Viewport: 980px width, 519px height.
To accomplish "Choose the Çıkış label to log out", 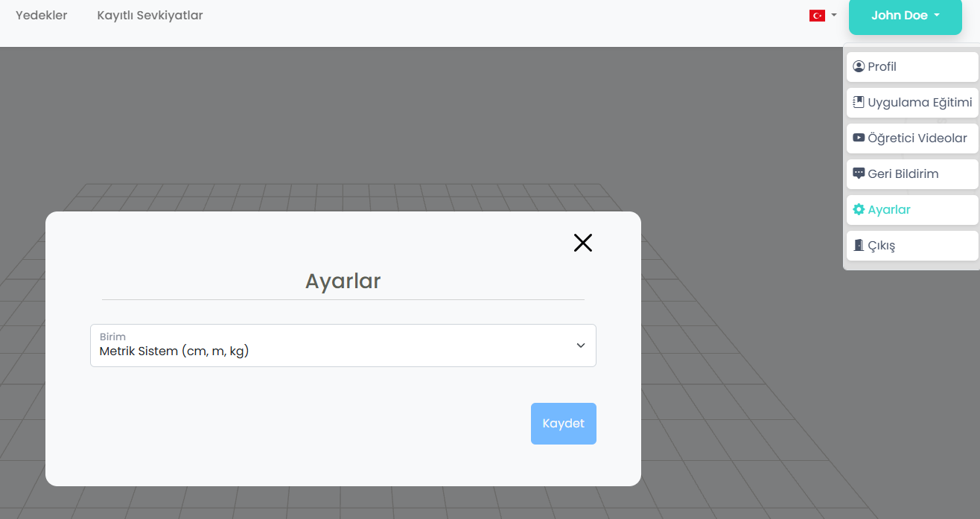I will coord(882,245).
